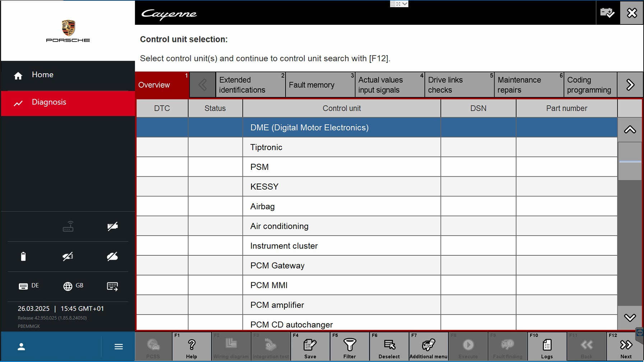This screenshot has height=362, width=644.
Task: Show more tabs with right chevron
Action: pyautogui.click(x=630, y=85)
